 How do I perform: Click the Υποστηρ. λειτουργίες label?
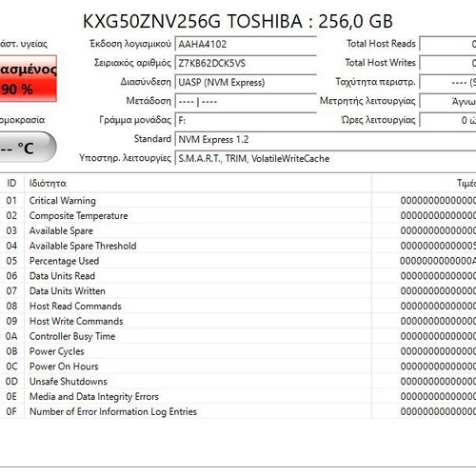(x=125, y=158)
